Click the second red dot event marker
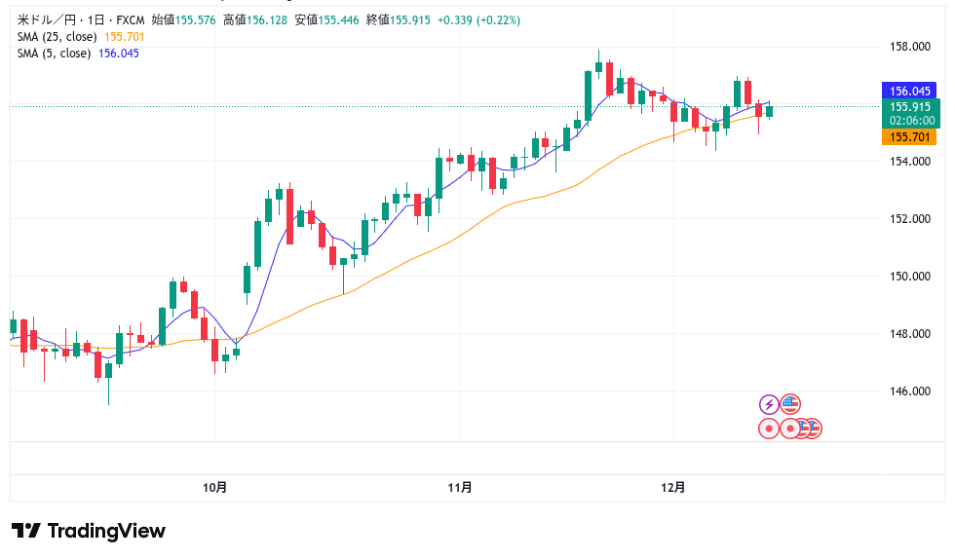955x560 pixels. point(789,428)
